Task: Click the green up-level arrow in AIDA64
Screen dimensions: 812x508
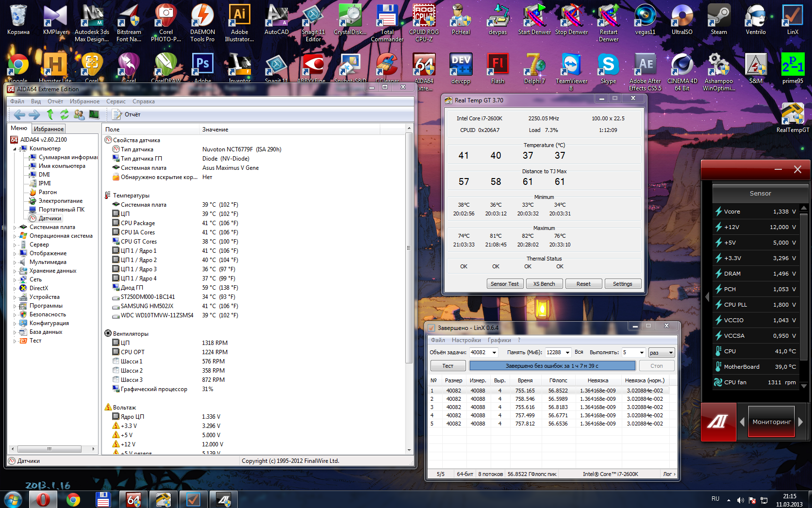Action: [x=50, y=115]
